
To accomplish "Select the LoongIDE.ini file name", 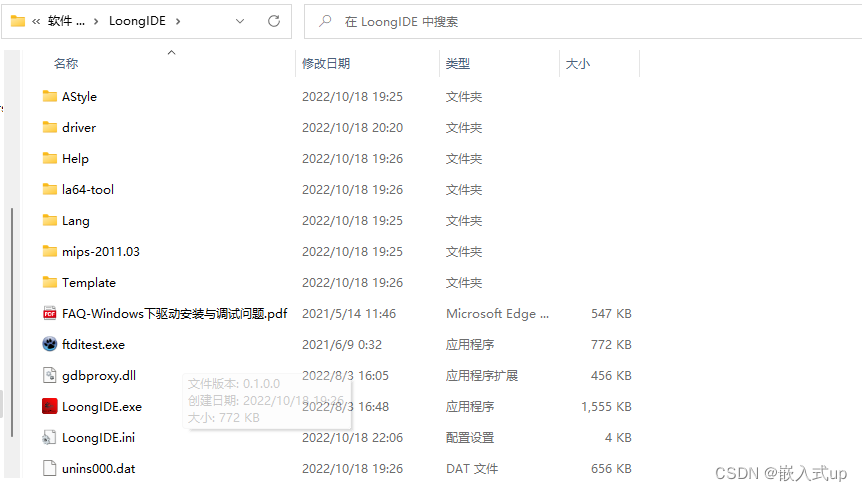I will pyautogui.click(x=98, y=438).
